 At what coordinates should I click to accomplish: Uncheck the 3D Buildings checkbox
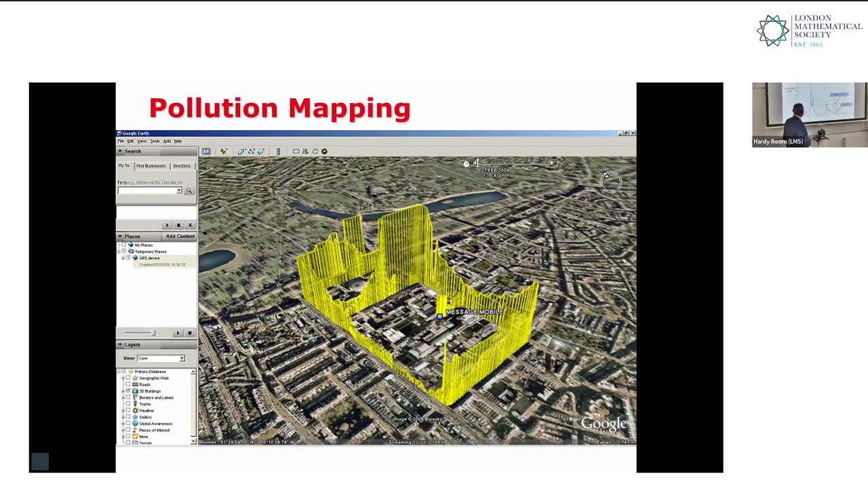128,390
